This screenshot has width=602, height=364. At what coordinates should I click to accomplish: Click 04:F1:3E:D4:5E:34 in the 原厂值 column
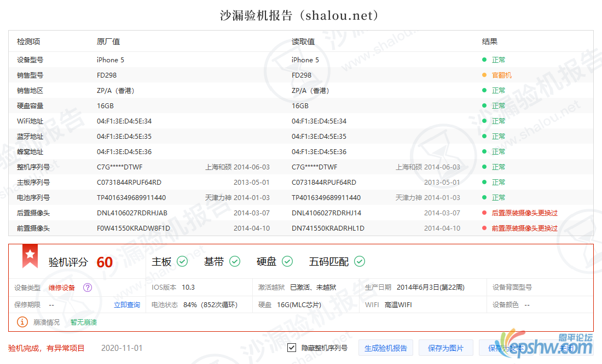pyautogui.click(x=124, y=121)
